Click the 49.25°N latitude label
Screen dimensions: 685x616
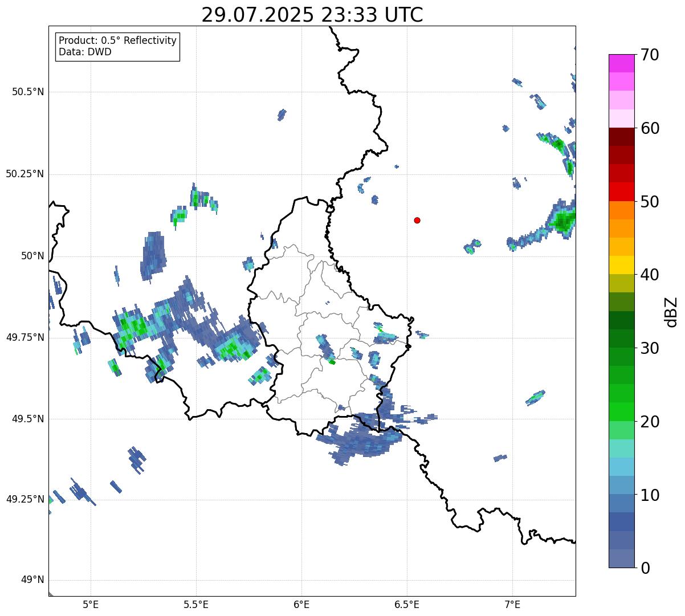(x=25, y=499)
